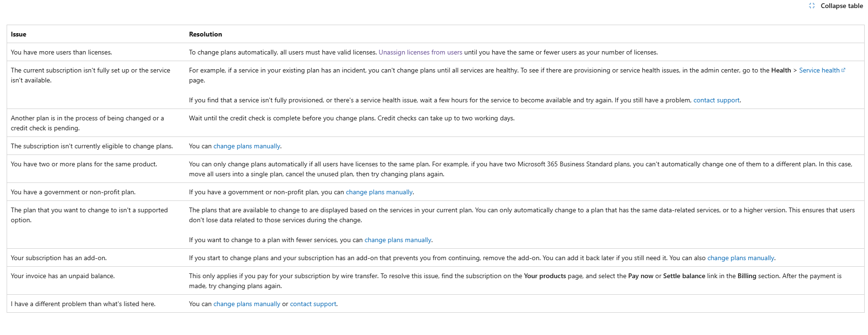Open change plans manually in add-on row
The height and width of the screenshot is (335, 868).
coord(741,258)
